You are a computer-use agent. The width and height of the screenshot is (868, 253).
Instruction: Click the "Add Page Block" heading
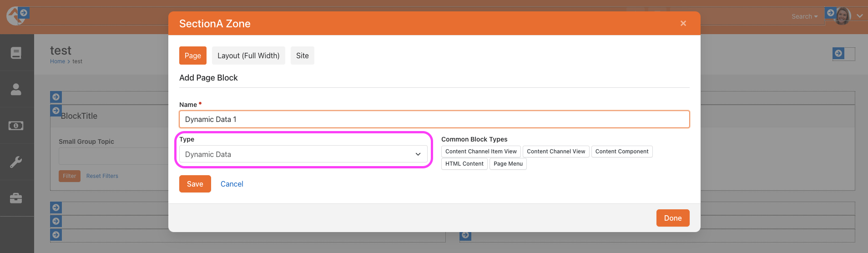[x=208, y=78]
